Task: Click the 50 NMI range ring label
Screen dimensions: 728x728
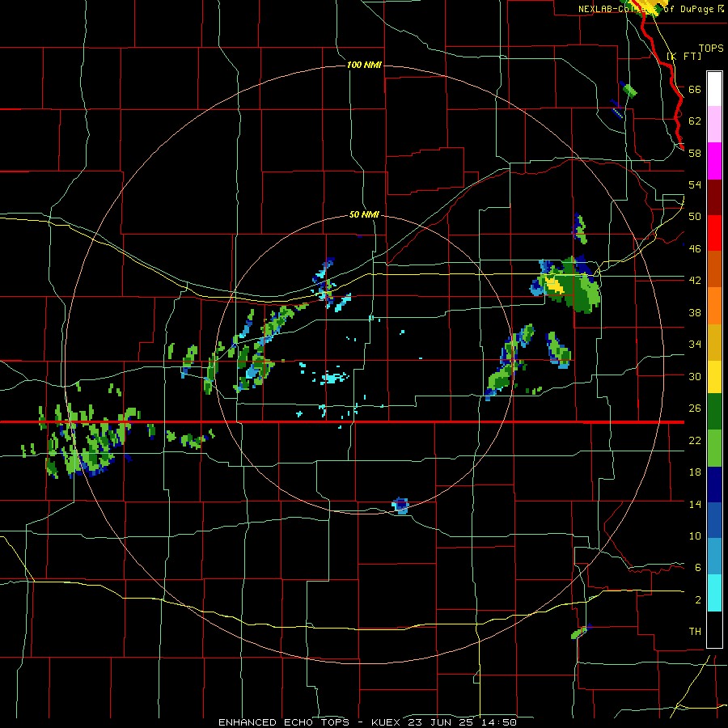Action: [x=364, y=214]
